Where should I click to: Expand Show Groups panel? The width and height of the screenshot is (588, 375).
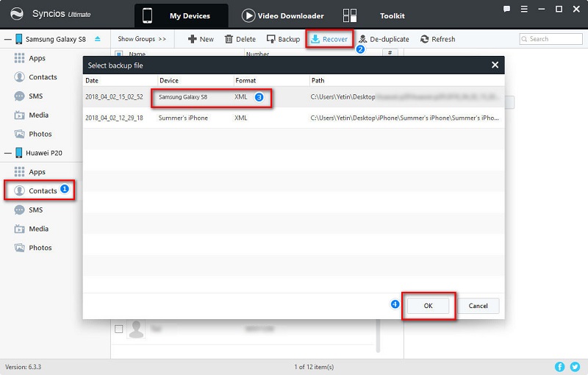click(x=142, y=39)
